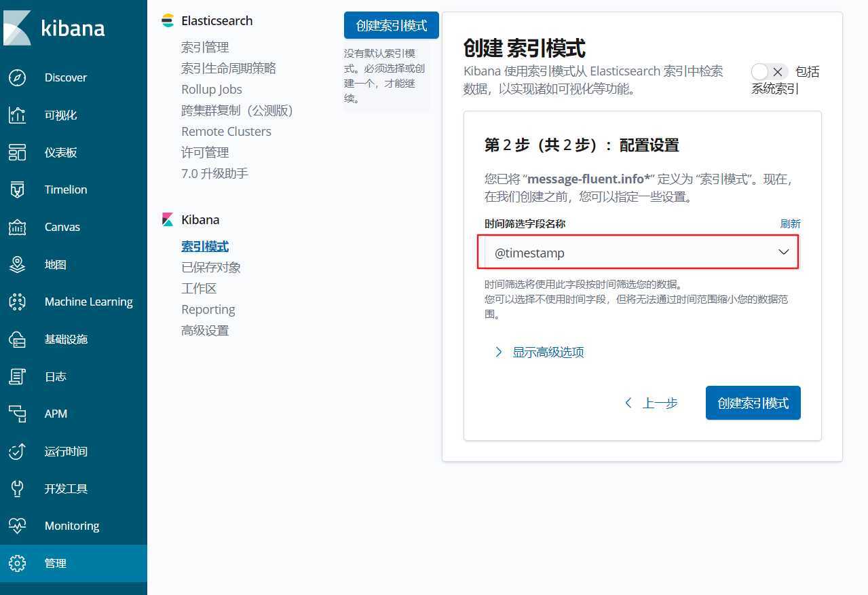This screenshot has height=595, width=868.
Task: Open the APM icon
Action: 17,414
